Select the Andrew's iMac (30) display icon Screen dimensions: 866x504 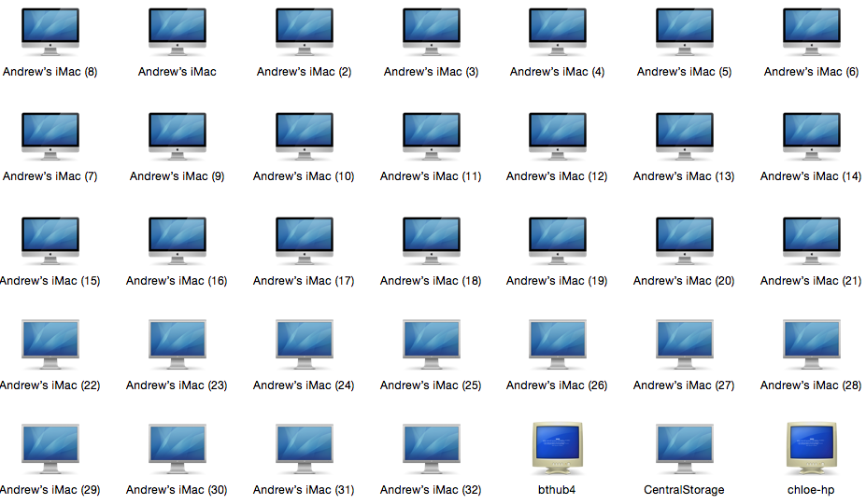pos(177,448)
